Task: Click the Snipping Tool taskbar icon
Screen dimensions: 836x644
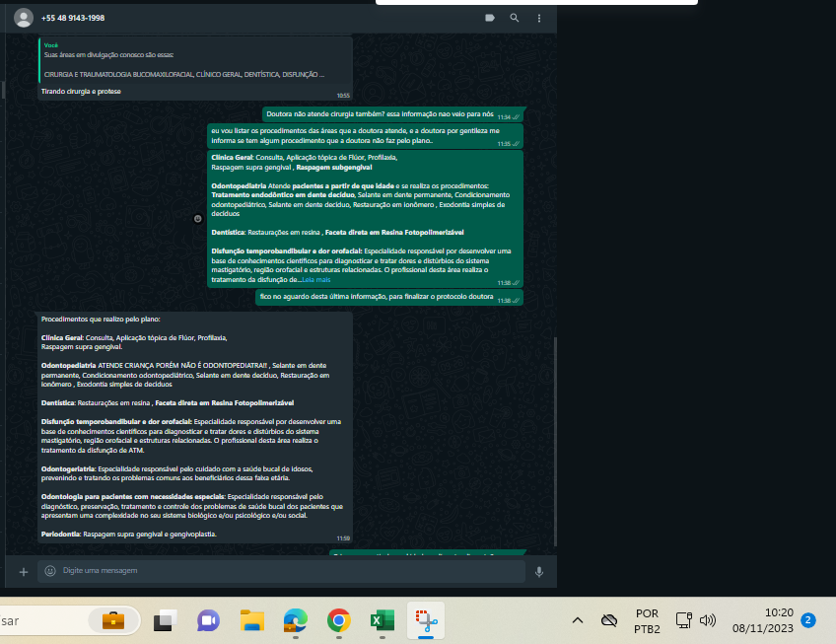Action: coord(426,620)
